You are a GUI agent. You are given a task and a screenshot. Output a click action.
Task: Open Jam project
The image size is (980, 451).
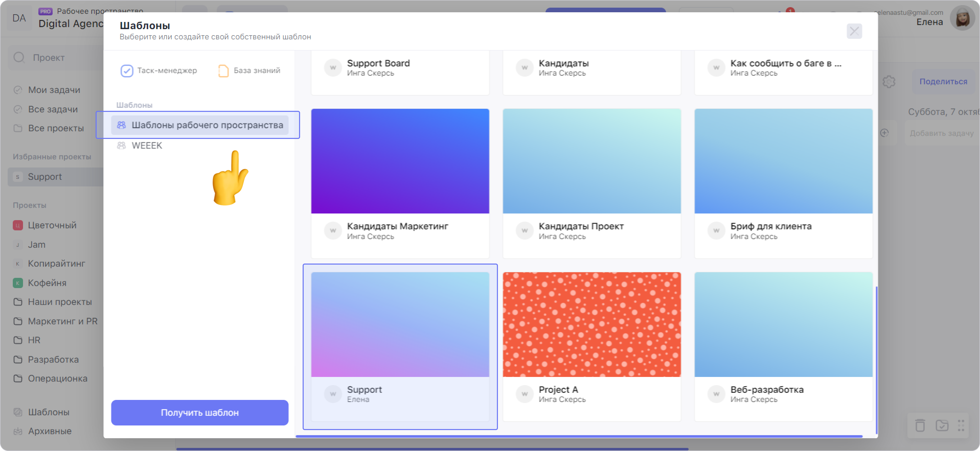pos(36,245)
